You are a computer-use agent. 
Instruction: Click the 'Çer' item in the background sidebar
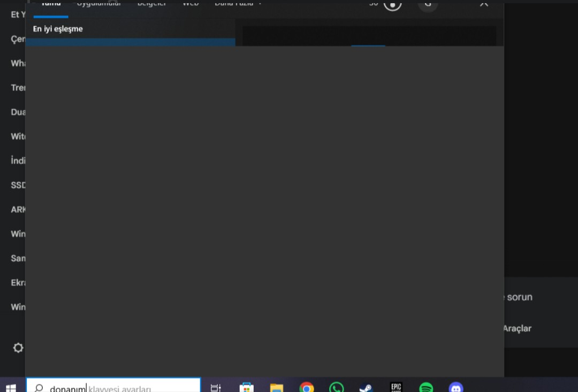[18, 39]
